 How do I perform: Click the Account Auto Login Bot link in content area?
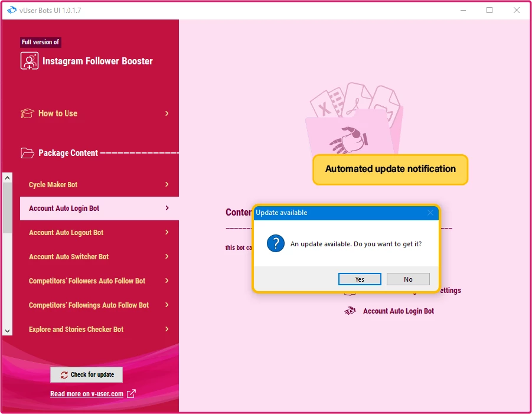[x=399, y=311]
